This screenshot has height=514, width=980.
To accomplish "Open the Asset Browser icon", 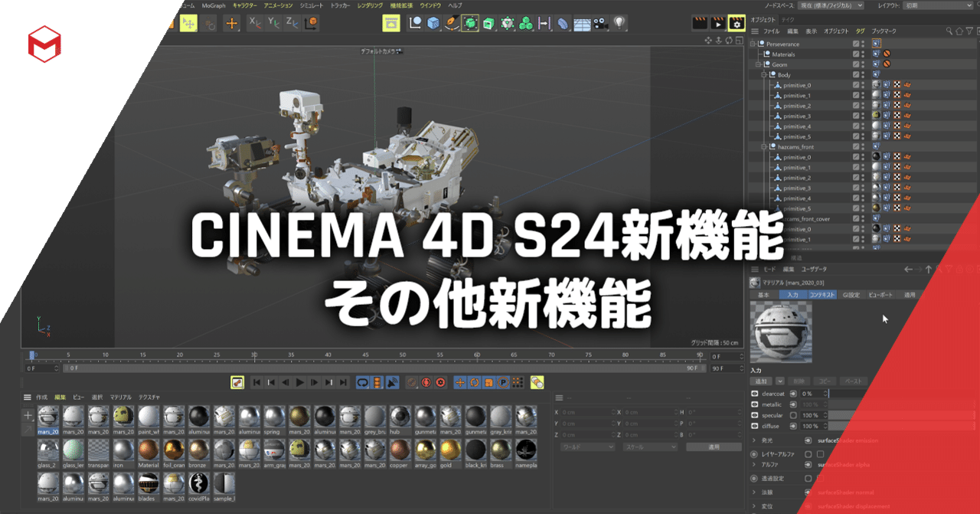I will [x=390, y=23].
